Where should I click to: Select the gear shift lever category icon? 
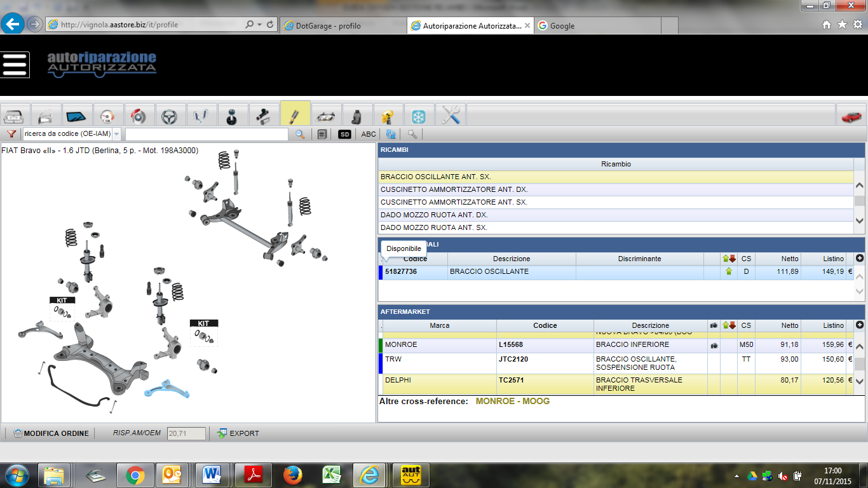pos(233,116)
